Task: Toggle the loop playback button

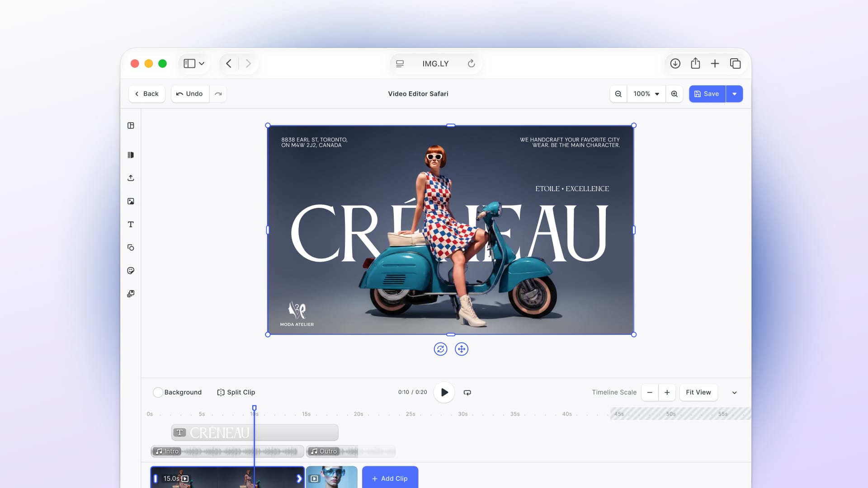Action: point(467,393)
